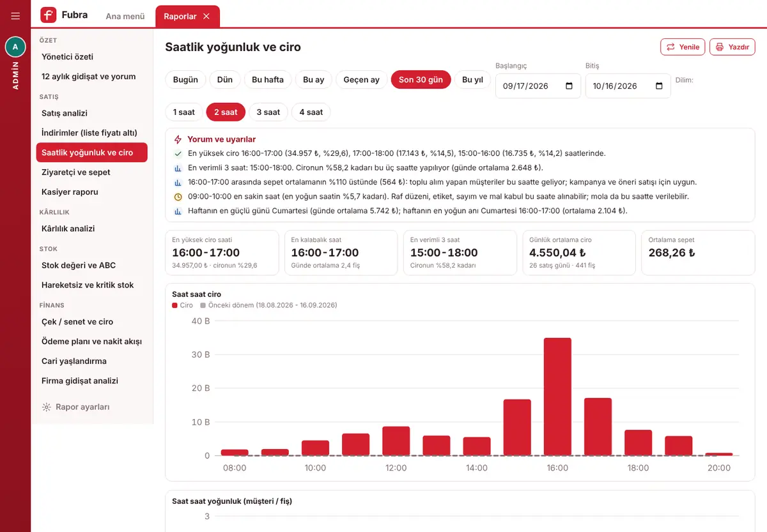This screenshot has height=532, width=767.
Task: Click the Ortalama sepet 268,26 ₺ value
Action: pos(672,253)
